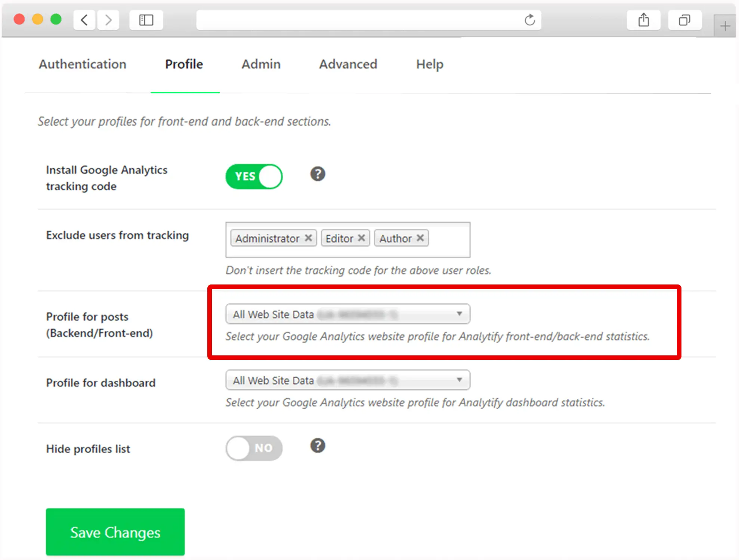Switch to the Authentication tab
This screenshot has height=560, width=739.
(x=83, y=64)
